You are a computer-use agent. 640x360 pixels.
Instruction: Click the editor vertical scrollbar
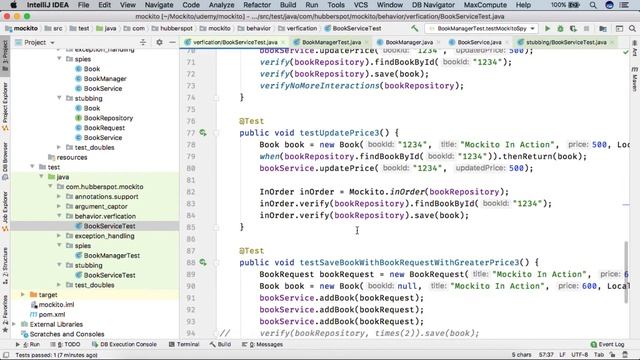tap(626, 272)
